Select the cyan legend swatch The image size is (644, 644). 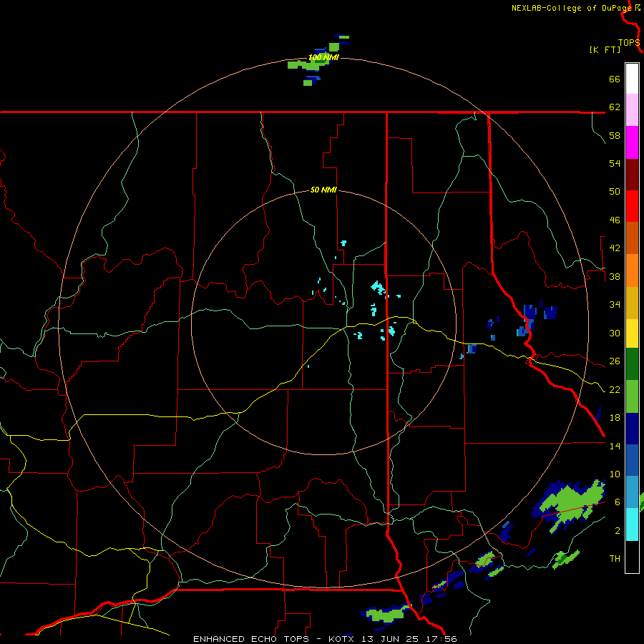[632, 525]
